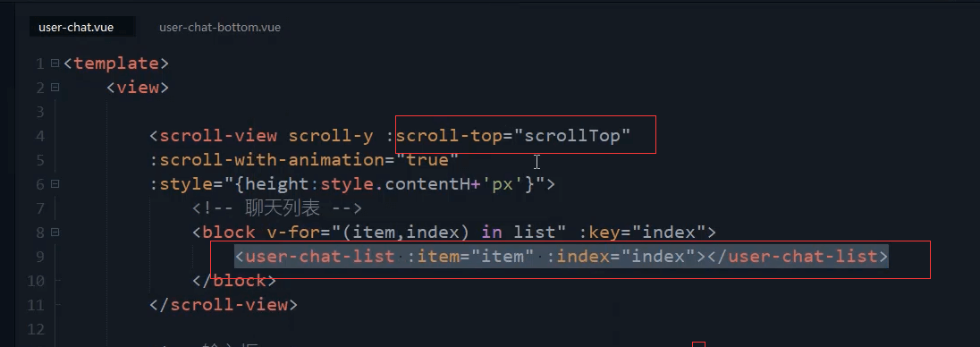980x347 pixels.
Task: Click the closing /scroll-view tag on line 11
Action: [224, 305]
